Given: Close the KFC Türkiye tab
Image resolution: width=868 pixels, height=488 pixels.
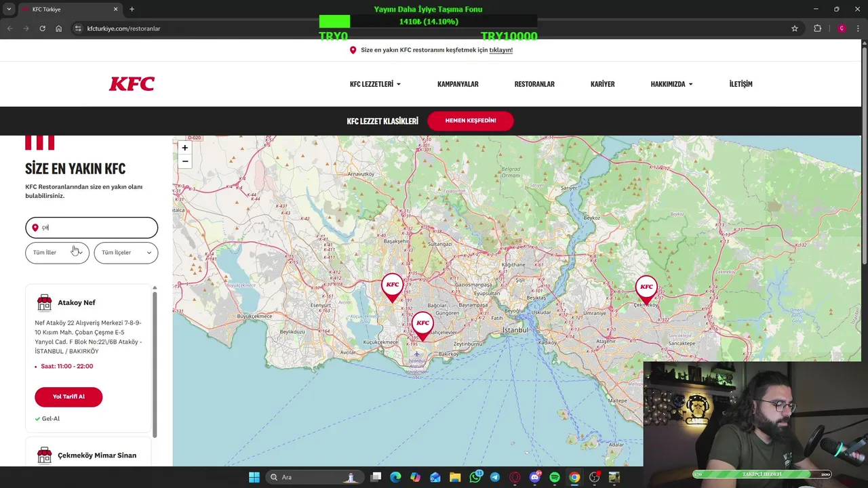Looking at the screenshot, I should (115, 9).
